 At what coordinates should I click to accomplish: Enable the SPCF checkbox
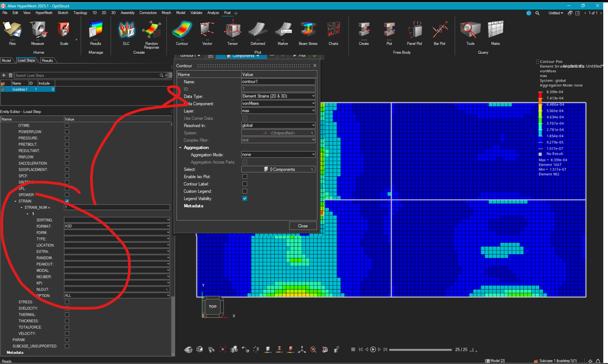(x=67, y=176)
